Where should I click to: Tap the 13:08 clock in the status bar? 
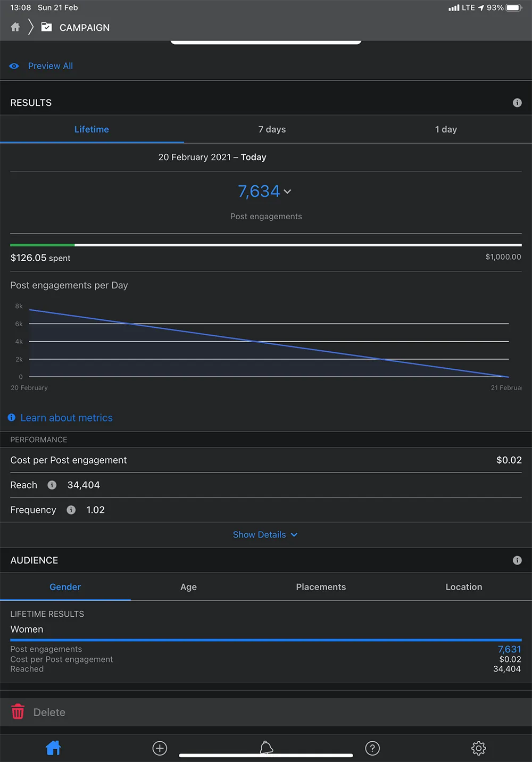[21, 7]
